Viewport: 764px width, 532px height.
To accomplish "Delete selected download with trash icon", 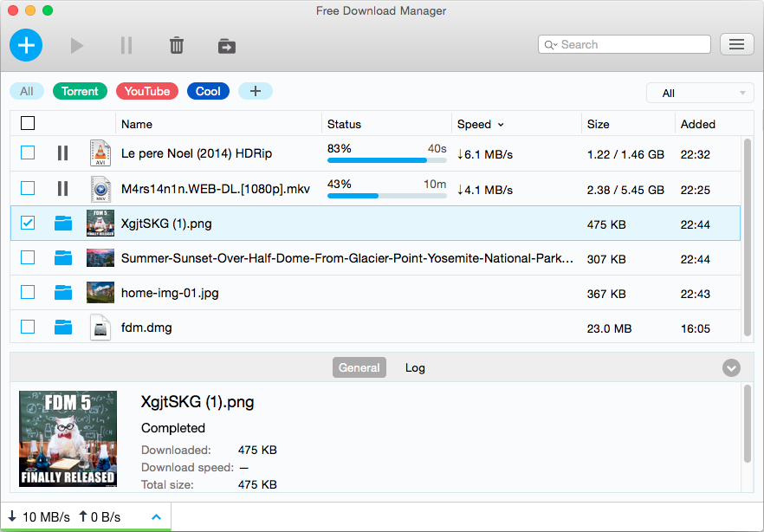I will point(177,46).
